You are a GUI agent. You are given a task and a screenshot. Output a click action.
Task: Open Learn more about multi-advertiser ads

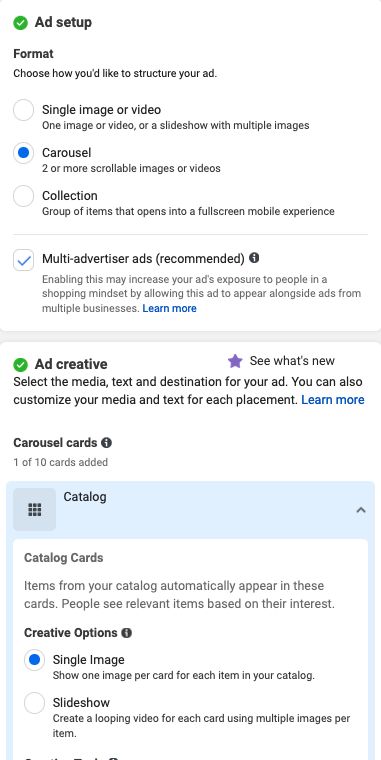coord(169,309)
